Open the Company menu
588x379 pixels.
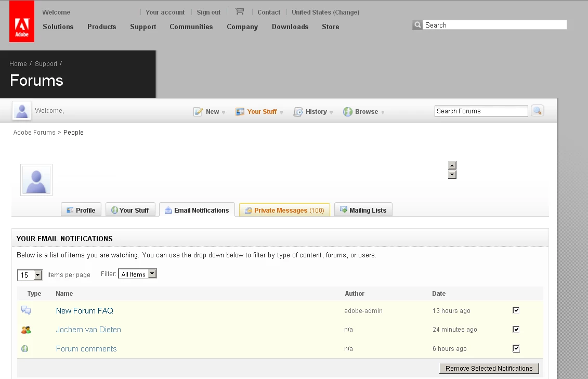click(242, 27)
